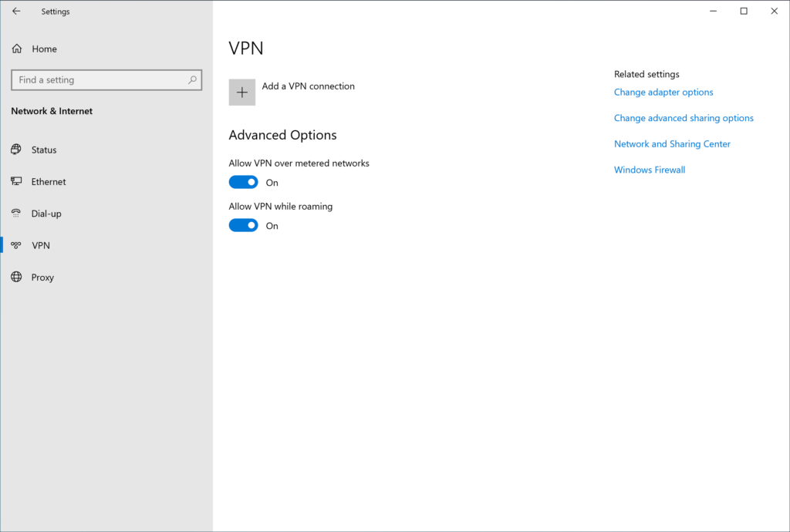Open Change advanced sharing options
The width and height of the screenshot is (790, 532).
point(684,118)
